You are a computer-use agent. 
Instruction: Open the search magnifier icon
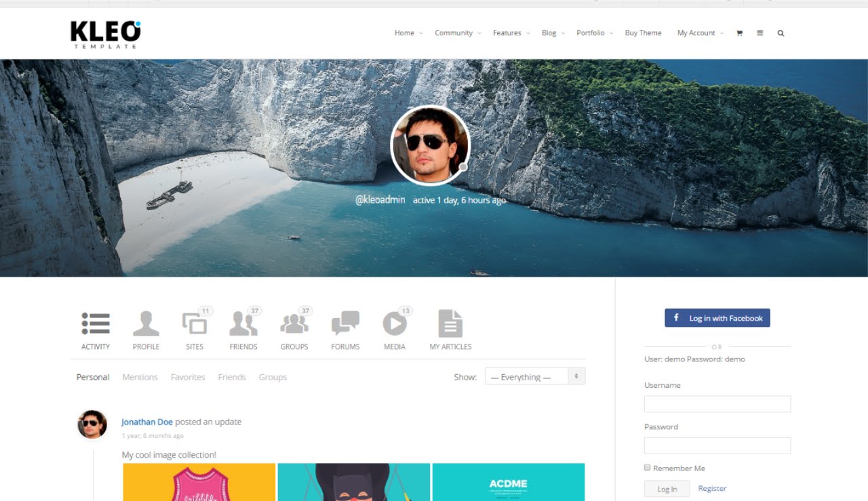[781, 33]
